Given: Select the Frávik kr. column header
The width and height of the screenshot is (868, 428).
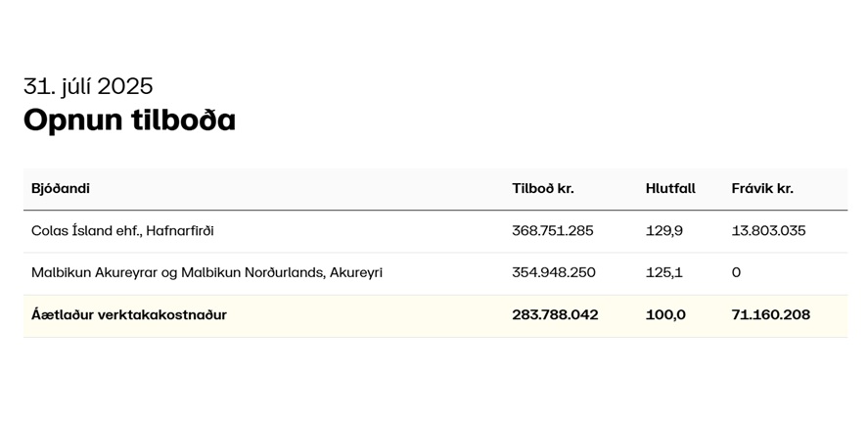Looking at the screenshot, I should pyautogui.click(x=762, y=188).
